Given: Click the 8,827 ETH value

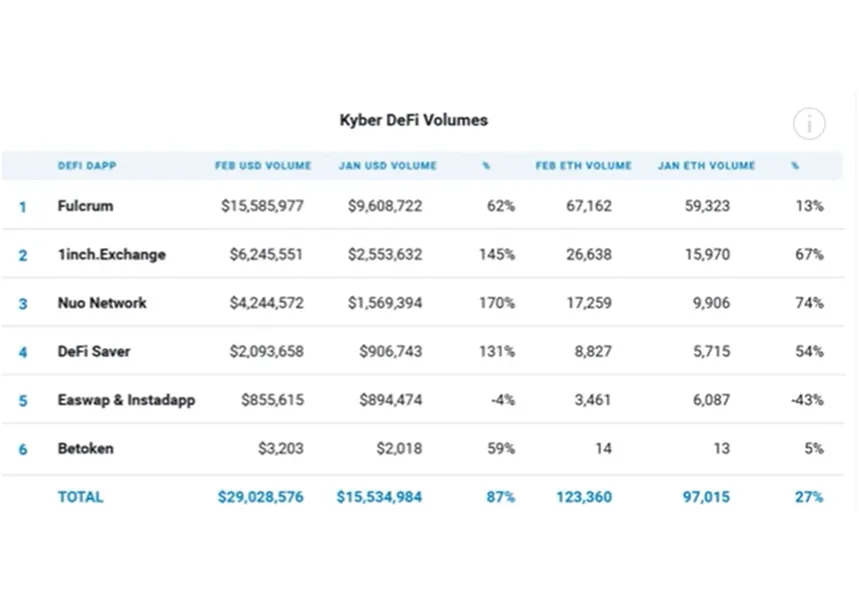Looking at the screenshot, I should click(x=593, y=351).
